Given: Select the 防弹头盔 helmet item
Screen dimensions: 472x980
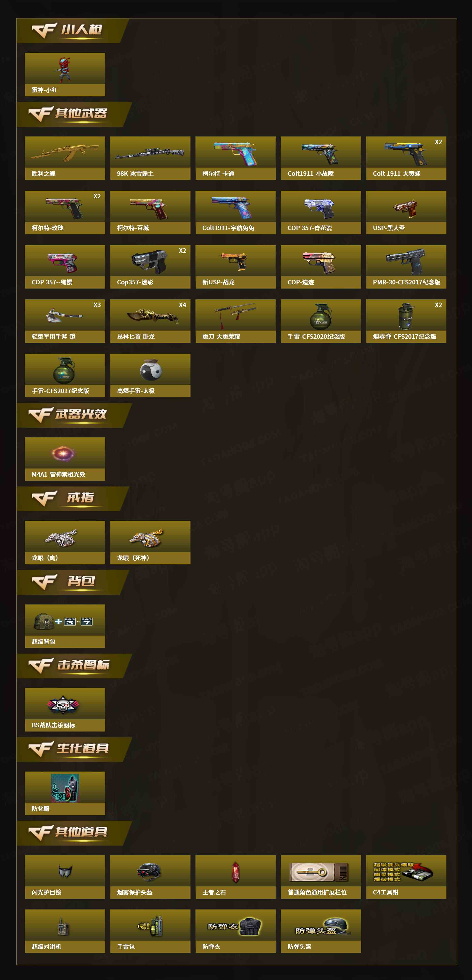Looking at the screenshot, I should click(x=321, y=931).
